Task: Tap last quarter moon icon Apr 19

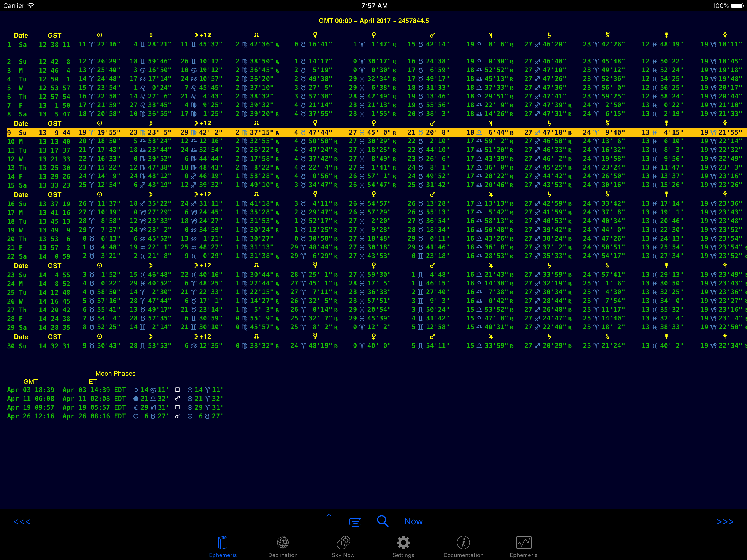Action: [x=136, y=408]
